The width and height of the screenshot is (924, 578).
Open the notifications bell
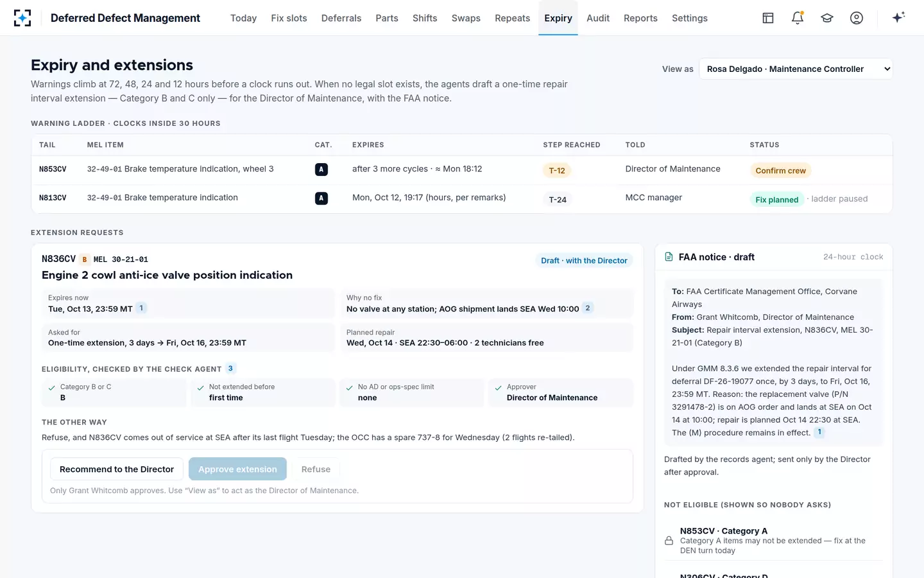tap(798, 18)
